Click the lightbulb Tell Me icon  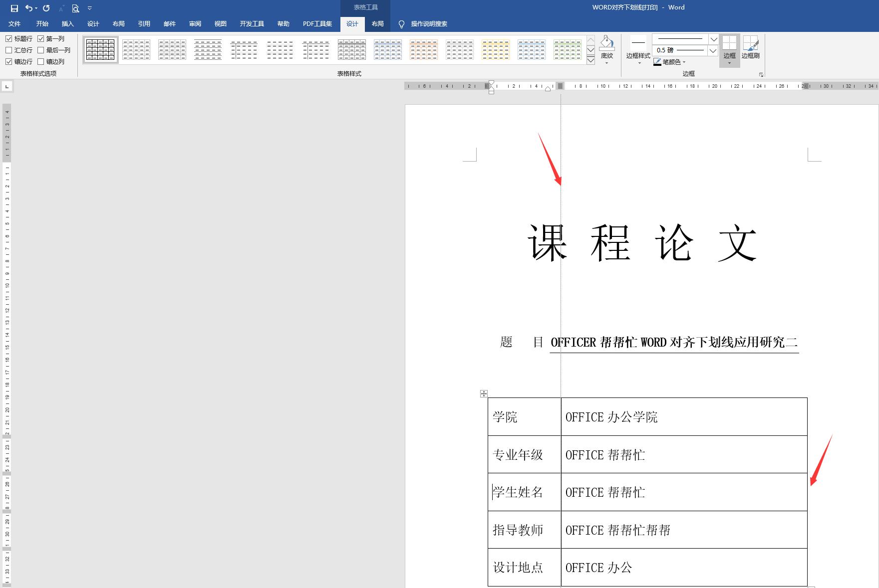(401, 24)
